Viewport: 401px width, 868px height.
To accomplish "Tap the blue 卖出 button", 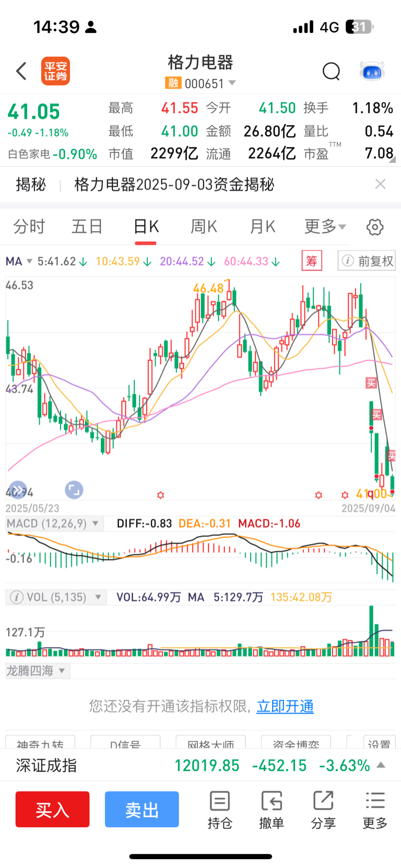I will (x=141, y=809).
